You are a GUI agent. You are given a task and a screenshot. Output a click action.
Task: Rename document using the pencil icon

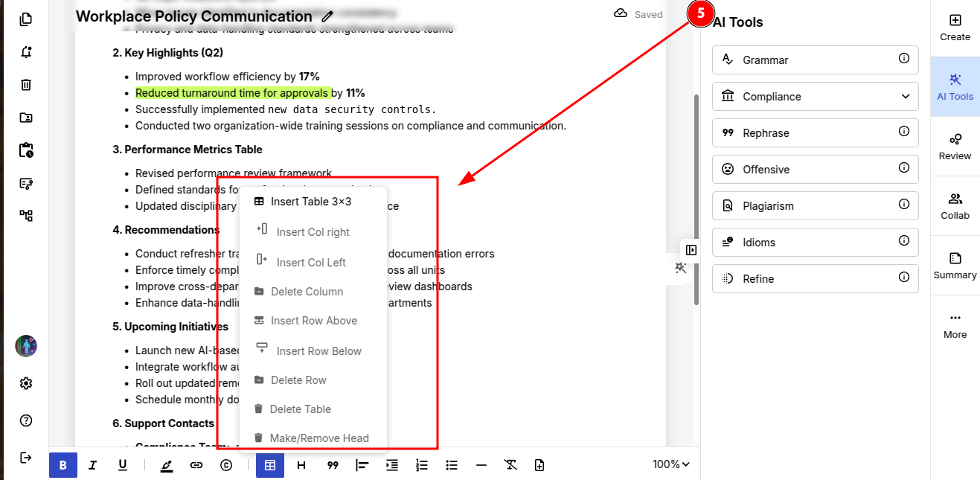326,16
